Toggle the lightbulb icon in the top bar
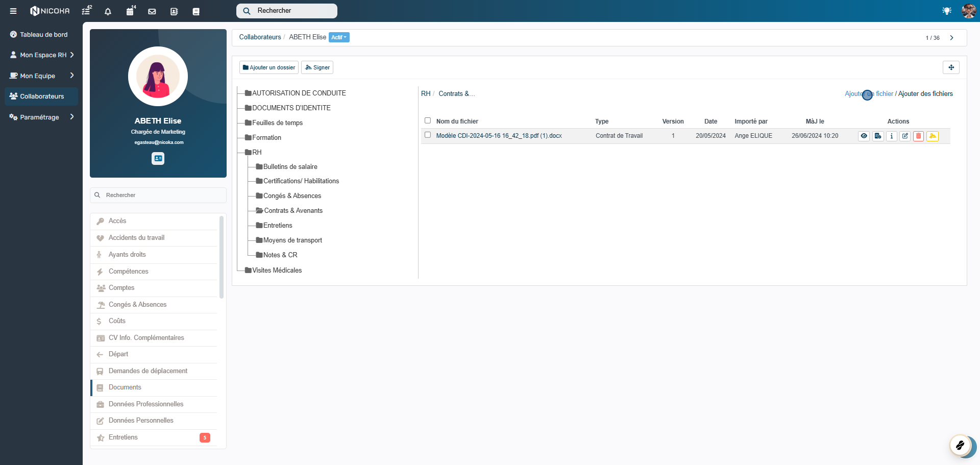Screen dimensions: 980x465 [946, 11]
